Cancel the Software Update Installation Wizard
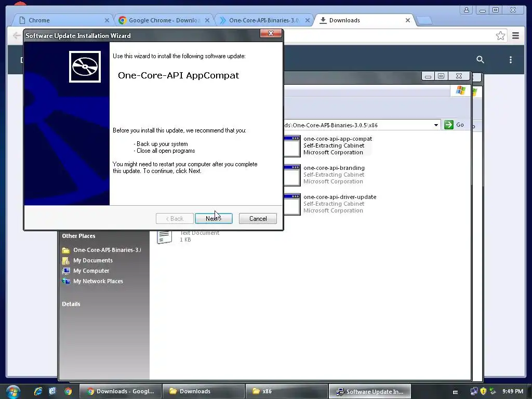This screenshot has height=399, width=532. click(258, 219)
